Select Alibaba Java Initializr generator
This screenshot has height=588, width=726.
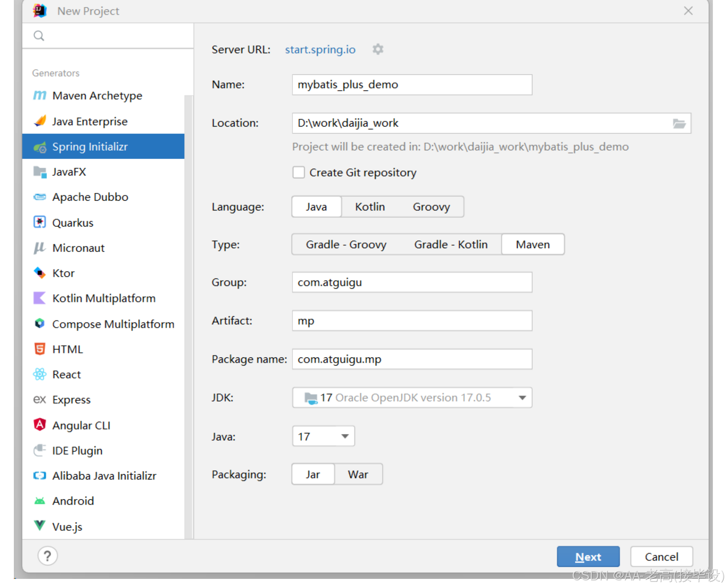(103, 476)
